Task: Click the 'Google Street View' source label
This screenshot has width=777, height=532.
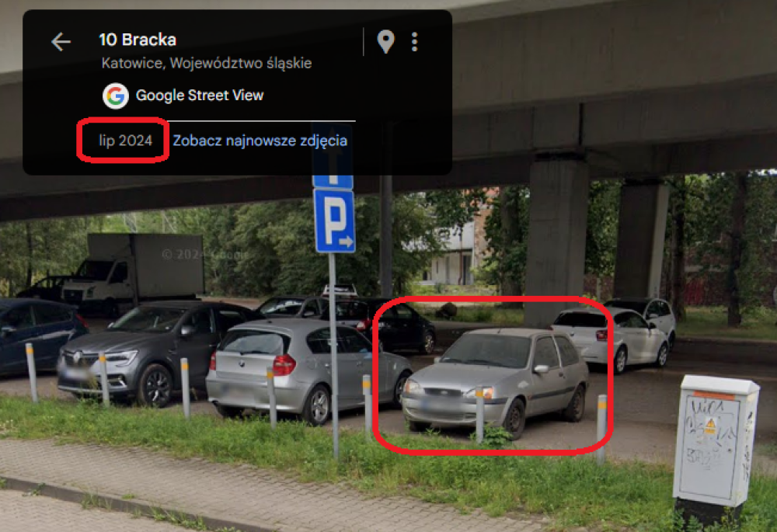Action: coord(199,95)
